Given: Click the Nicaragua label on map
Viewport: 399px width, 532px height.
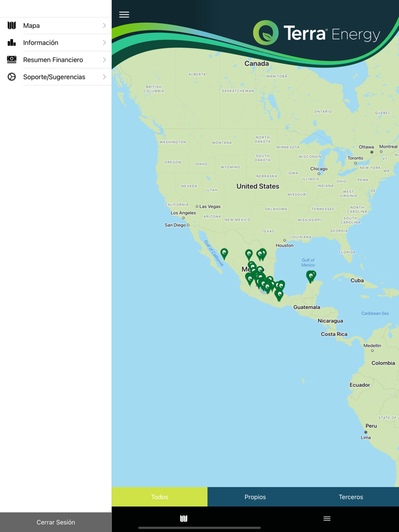Looking at the screenshot, I should click(x=331, y=321).
